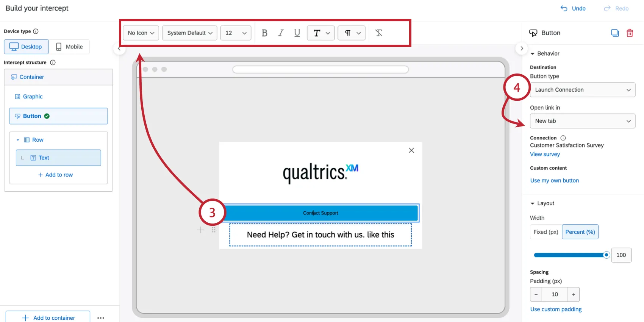
Task: Select Percent (%) width option
Action: 580,232
